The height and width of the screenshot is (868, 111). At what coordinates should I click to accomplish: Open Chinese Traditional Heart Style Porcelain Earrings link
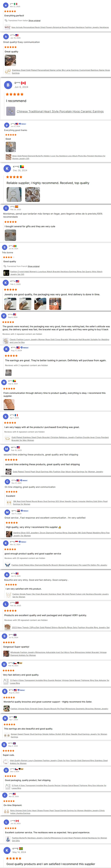60,112
